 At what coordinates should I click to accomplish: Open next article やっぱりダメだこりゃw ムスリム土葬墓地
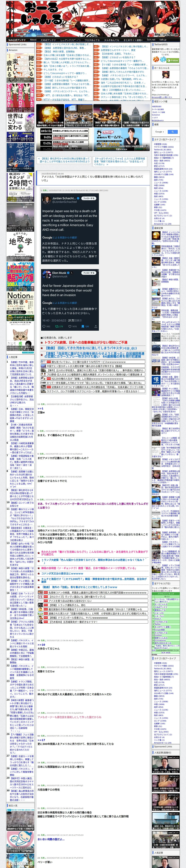pyautogui.click(x=120, y=161)
